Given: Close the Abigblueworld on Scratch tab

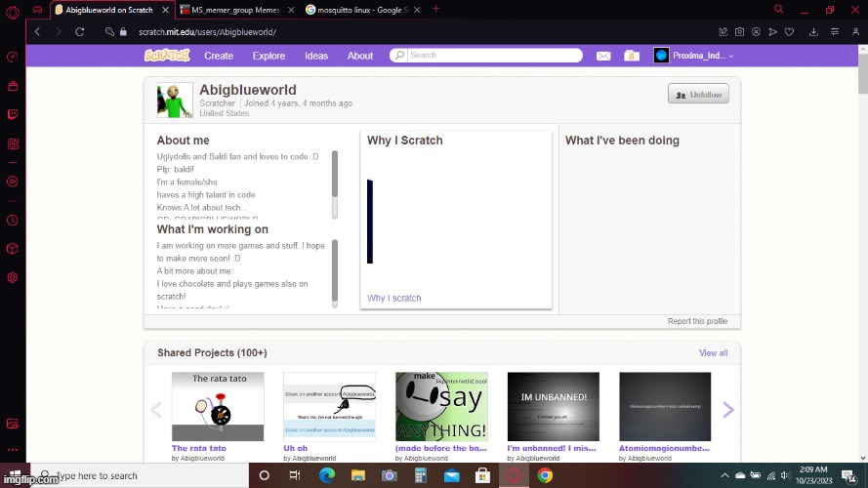Looking at the screenshot, I should tap(166, 10).
